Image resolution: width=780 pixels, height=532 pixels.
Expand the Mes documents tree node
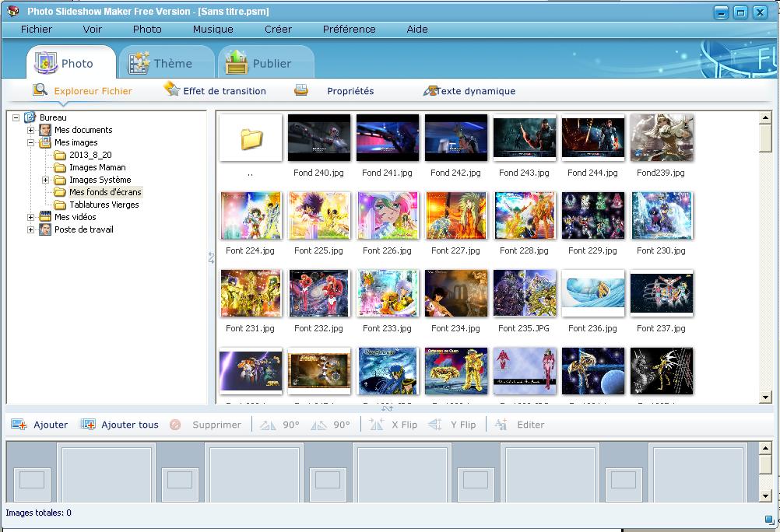click(31, 130)
